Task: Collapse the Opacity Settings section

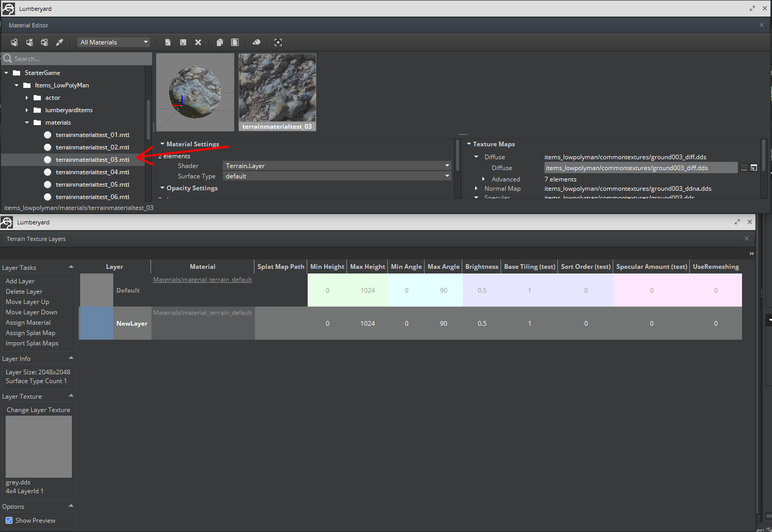Action: pyautogui.click(x=162, y=188)
